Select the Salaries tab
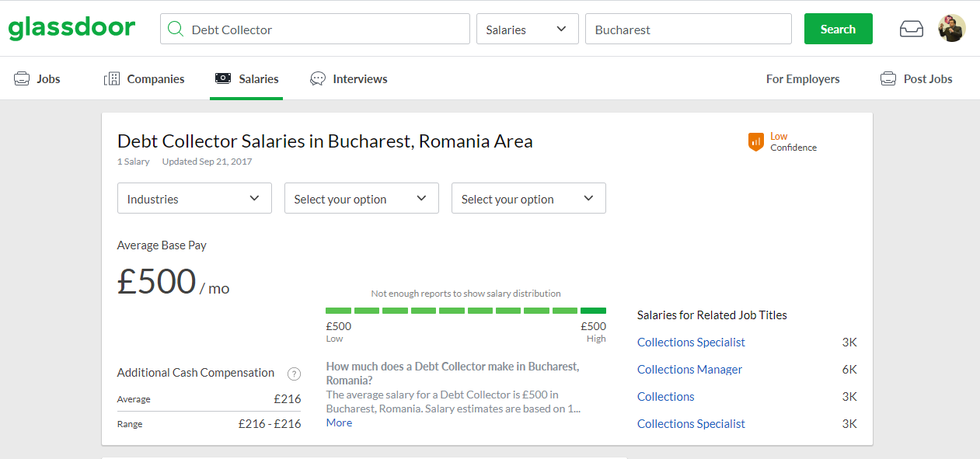 [x=246, y=78]
